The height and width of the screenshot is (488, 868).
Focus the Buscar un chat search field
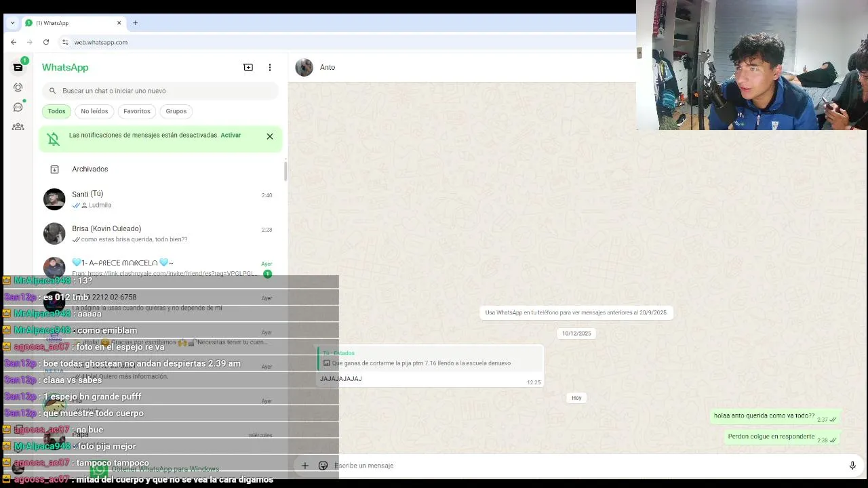click(160, 91)
